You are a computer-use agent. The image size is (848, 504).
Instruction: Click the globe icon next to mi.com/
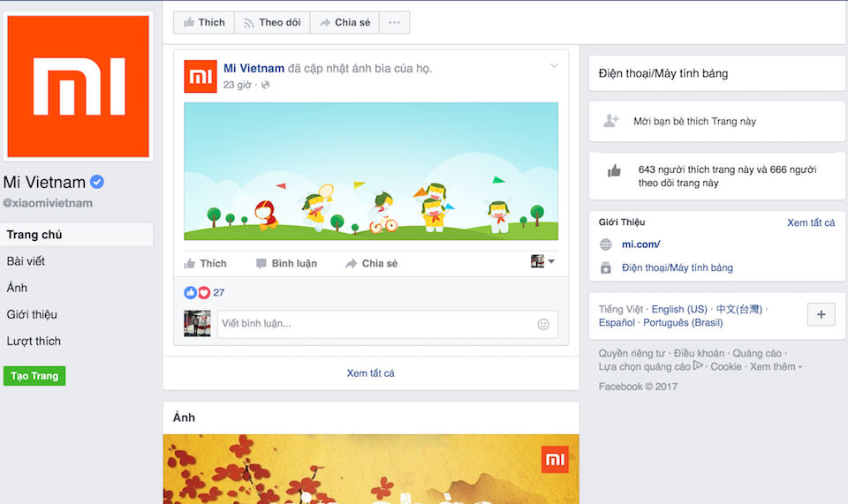[x=606, y=244]
